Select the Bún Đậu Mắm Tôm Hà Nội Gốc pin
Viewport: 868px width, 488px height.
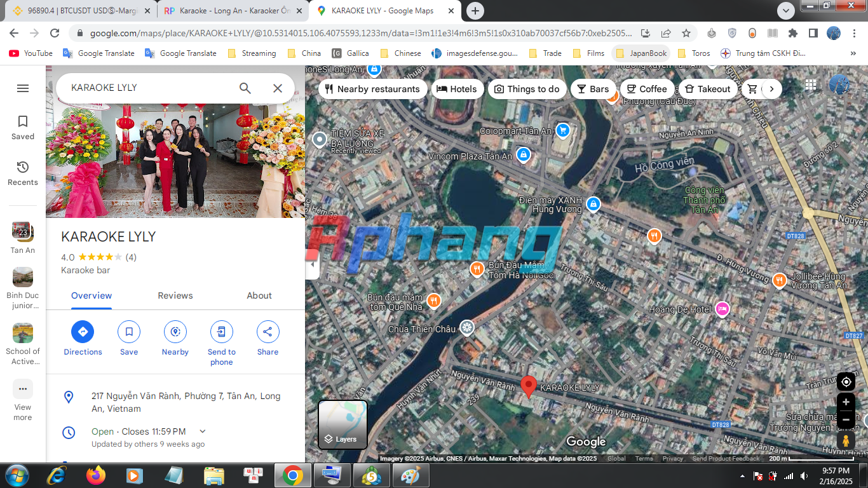(477, 269)
